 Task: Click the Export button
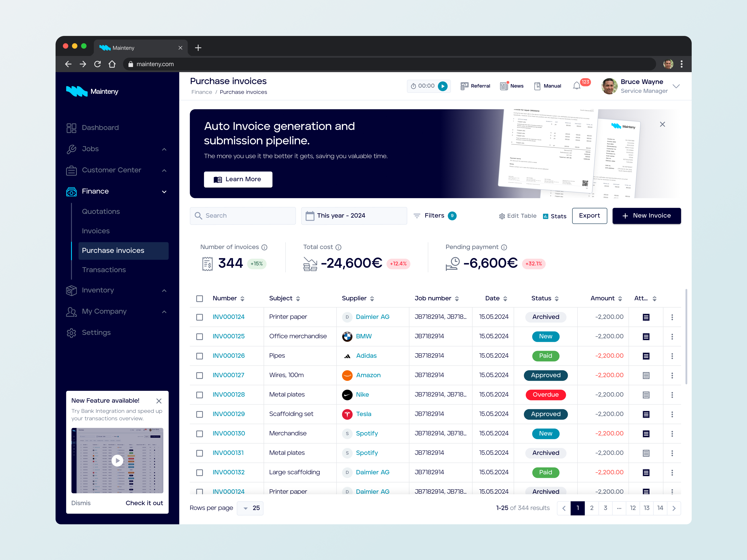[589, 216]
